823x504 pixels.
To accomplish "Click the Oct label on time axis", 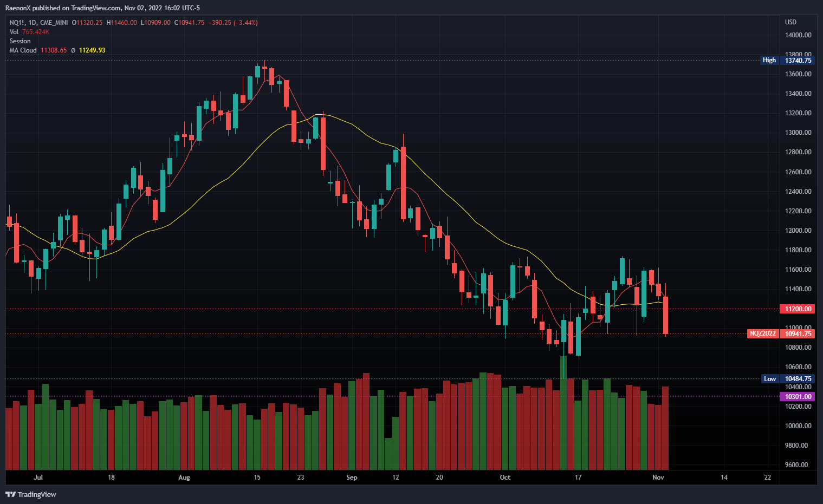I will pos(505,477).
